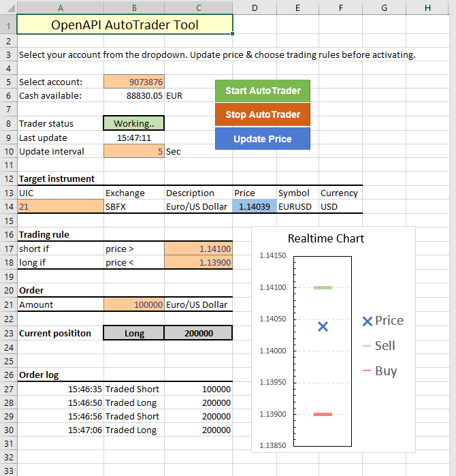The height and width of the screenshot is (476, 456).
Task: Click the Working.. trader status cell
Action: pos(134,123)
